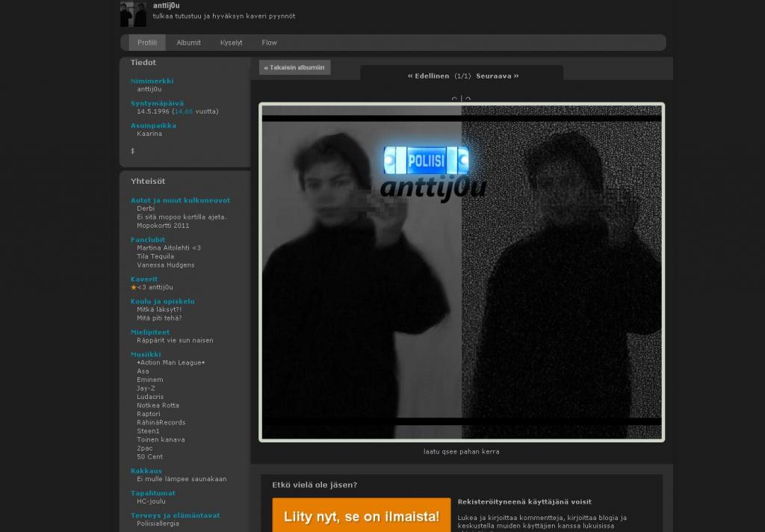Open the Raptori community
Viewport: 765px width, 532px height.
(x=149, y=414)
